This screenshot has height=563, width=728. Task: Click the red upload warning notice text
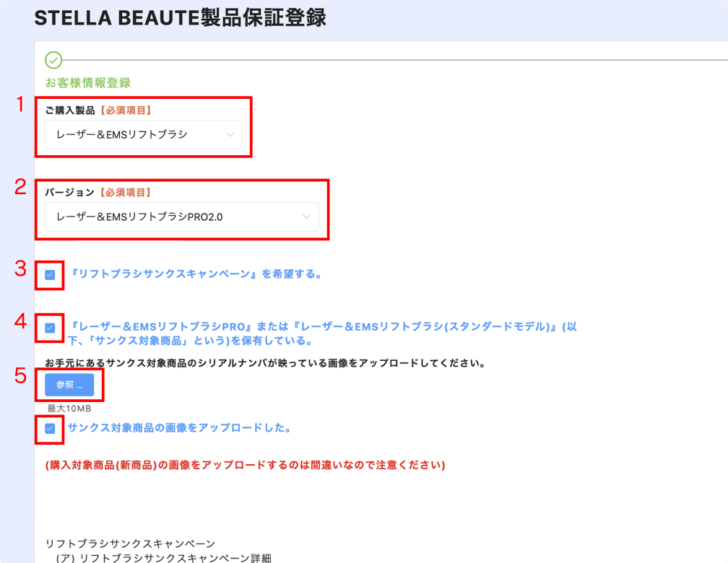tap(245, 466)
